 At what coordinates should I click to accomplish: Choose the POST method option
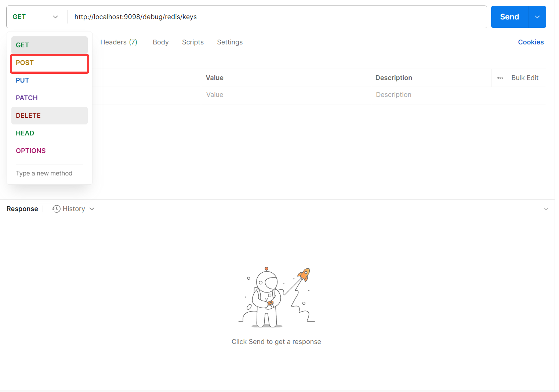point(50,63)
